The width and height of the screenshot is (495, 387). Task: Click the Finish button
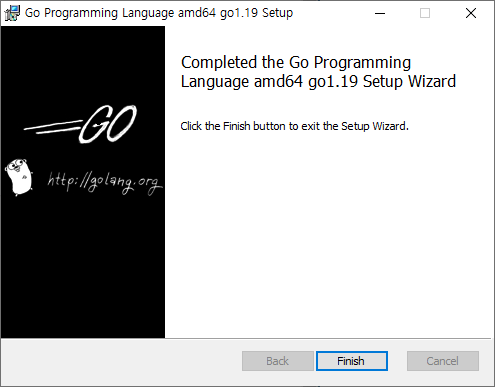point(352,361)
